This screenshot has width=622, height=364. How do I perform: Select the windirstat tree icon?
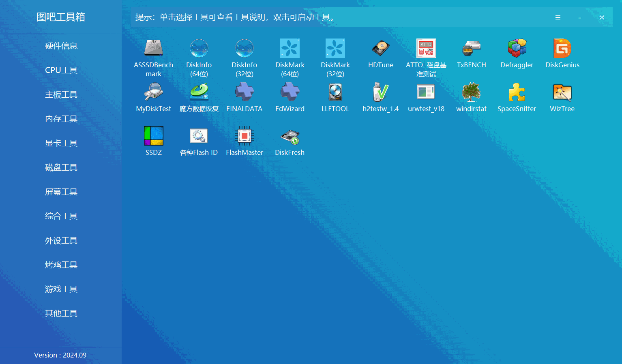tap(472, 92)
